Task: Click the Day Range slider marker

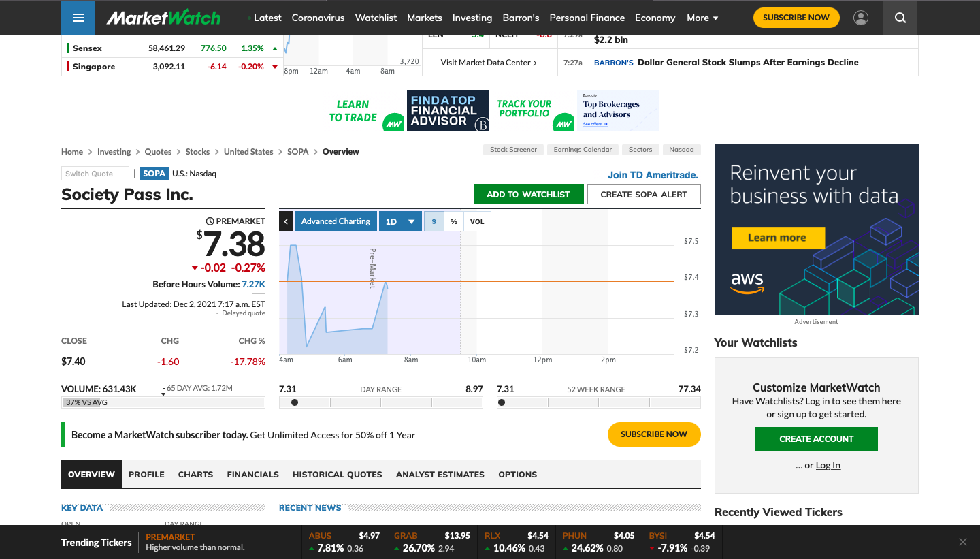Action: click(x=295, y=402)
